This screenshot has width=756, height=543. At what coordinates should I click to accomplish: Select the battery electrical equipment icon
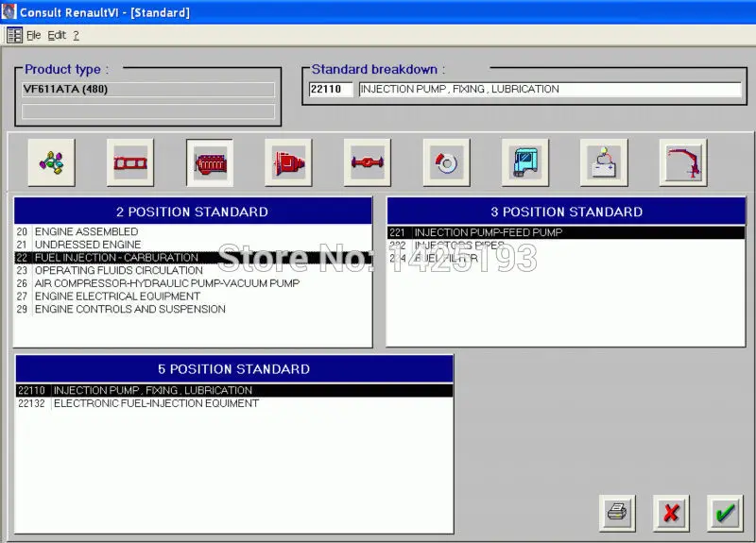point(604,162)
